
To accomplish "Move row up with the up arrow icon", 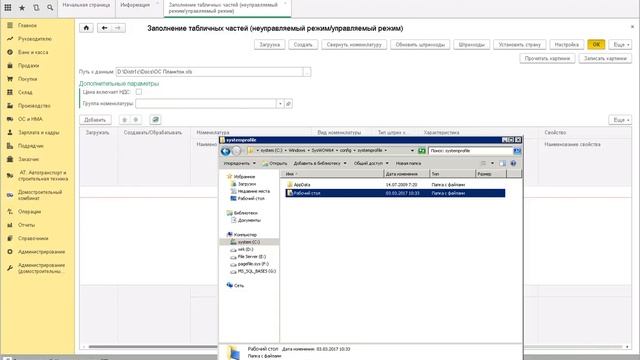I will [x=124, y=120].
